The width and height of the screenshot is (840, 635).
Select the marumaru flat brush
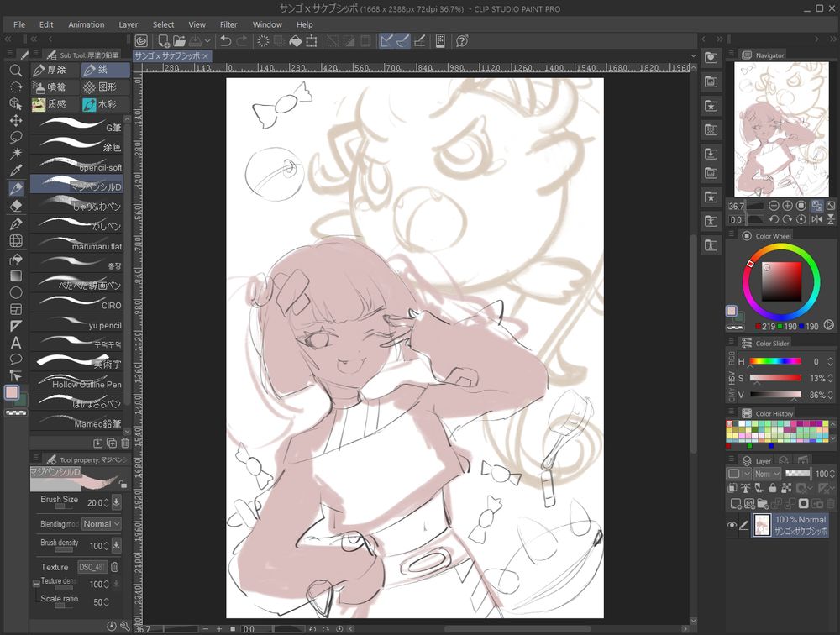click(76, 245)
